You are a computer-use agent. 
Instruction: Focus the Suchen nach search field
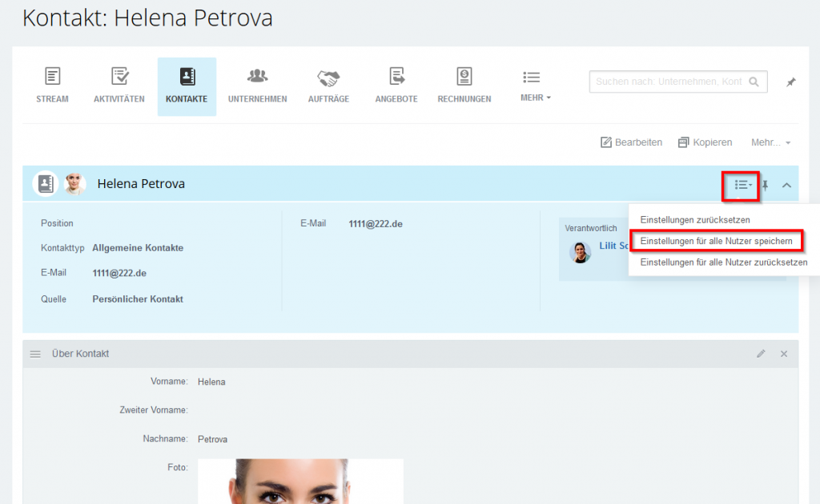[677, 82]
